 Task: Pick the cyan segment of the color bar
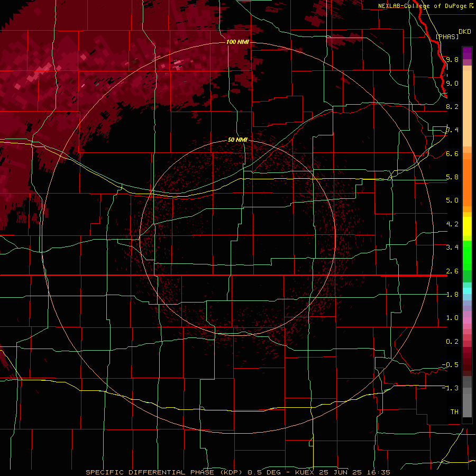(467, 291)
